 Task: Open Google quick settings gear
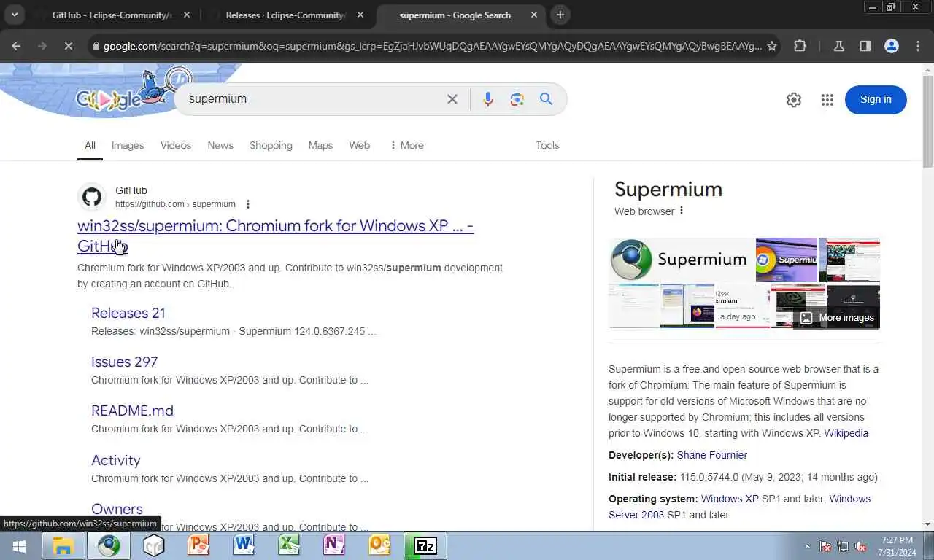click(x=794, y=100)
